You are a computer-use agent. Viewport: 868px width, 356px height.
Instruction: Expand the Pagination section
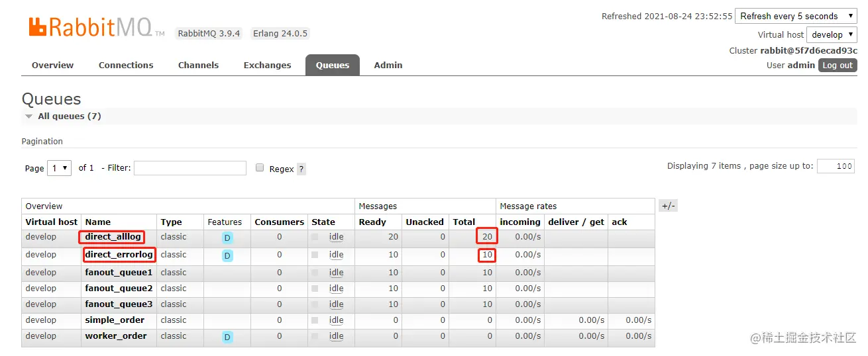click(42, 141)
